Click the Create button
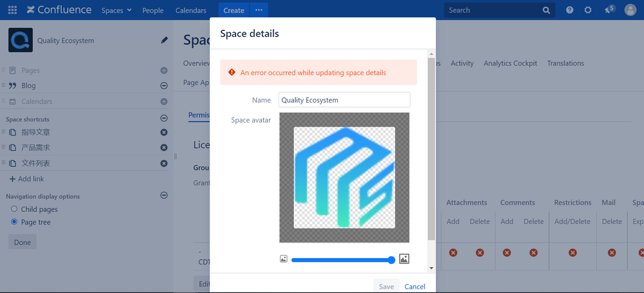This screenshot has height=293, width=644. pos(234,10)
